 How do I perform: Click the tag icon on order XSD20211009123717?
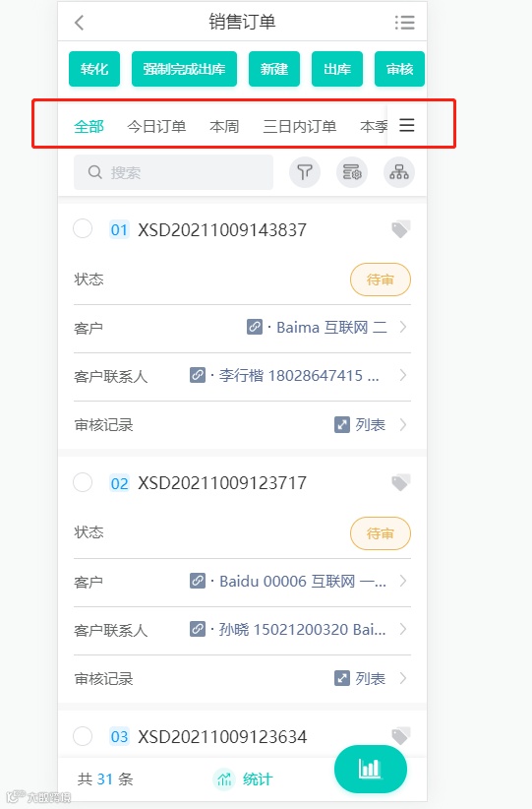pyautogui.click(x=400, y=483)
